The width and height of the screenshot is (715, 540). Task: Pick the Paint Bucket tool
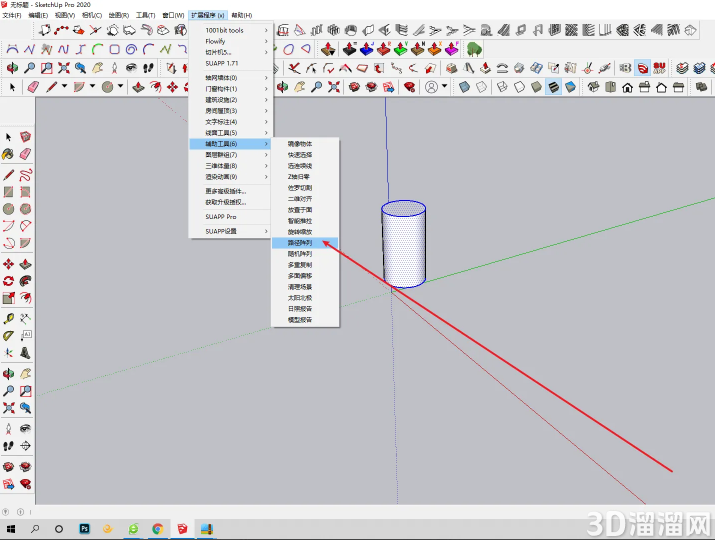[x=8, y=154]
